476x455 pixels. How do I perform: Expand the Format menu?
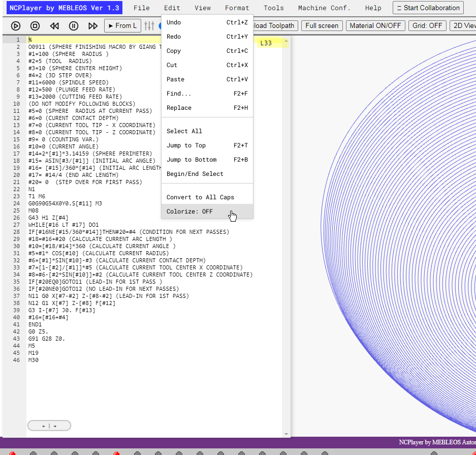click(237, 8)
